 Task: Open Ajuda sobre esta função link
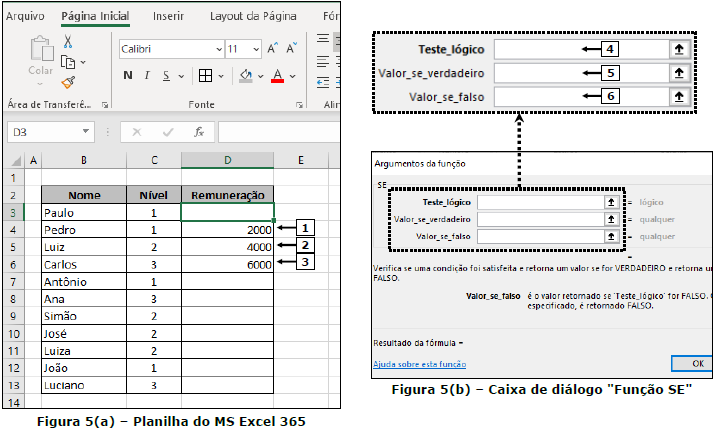[x=420, y=364]
